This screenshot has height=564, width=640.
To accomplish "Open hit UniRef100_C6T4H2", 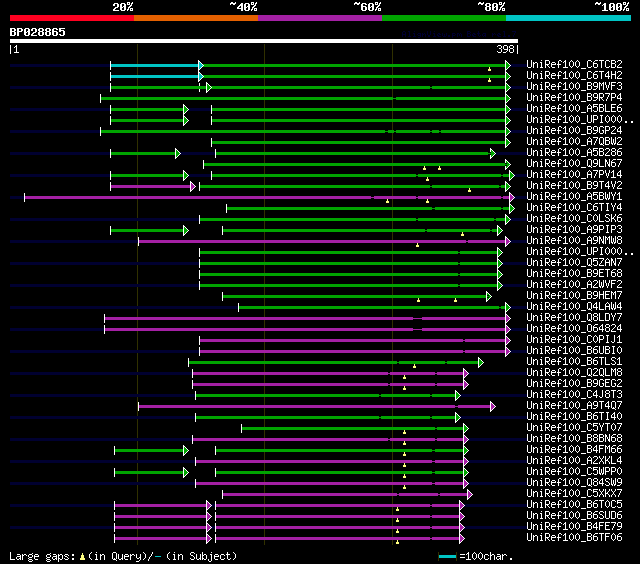I will tap(574, 75).
